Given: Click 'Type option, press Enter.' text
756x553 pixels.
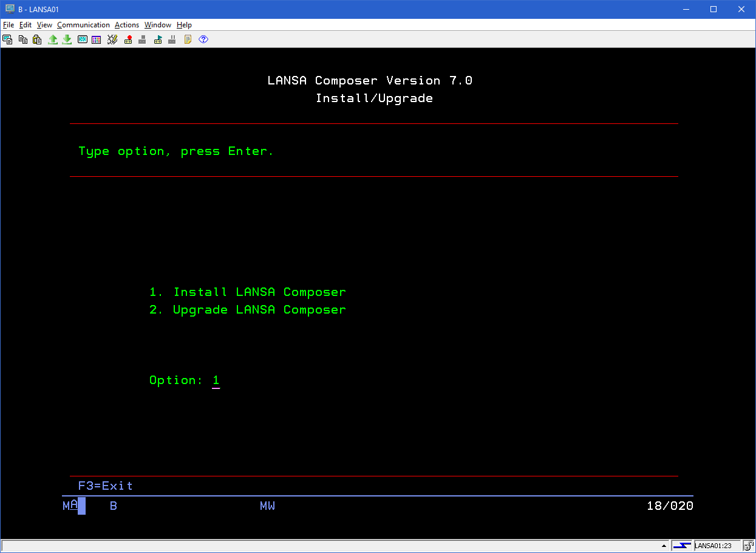Looking at the screenshot, I should 176,151.
